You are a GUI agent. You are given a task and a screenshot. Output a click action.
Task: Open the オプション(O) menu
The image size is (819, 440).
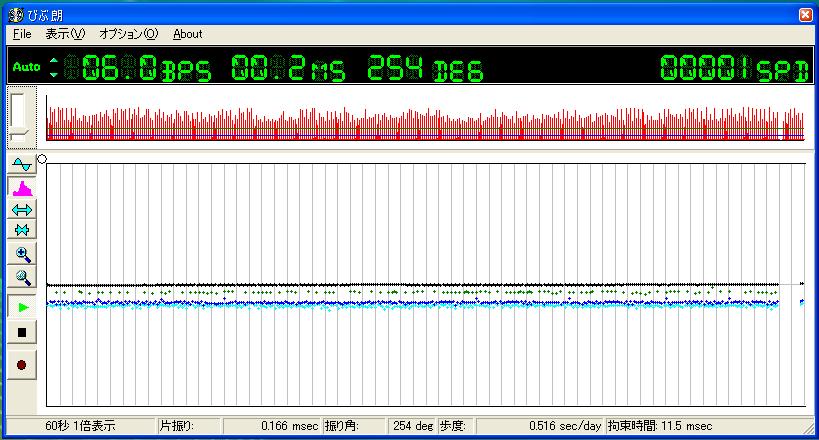128,34
